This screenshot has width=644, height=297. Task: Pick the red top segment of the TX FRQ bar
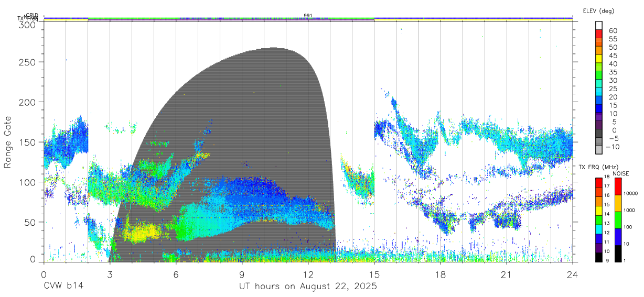click(x=599, y=182)
